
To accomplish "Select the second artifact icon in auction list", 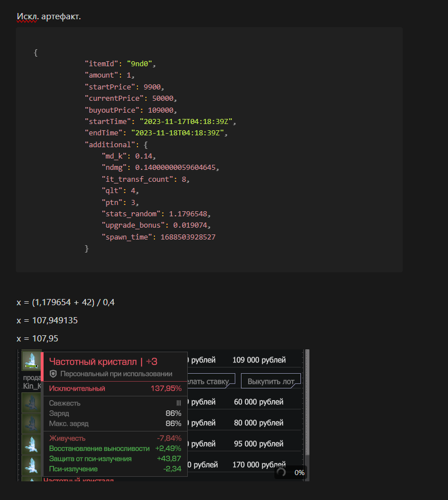I will [x=31, y=403].
